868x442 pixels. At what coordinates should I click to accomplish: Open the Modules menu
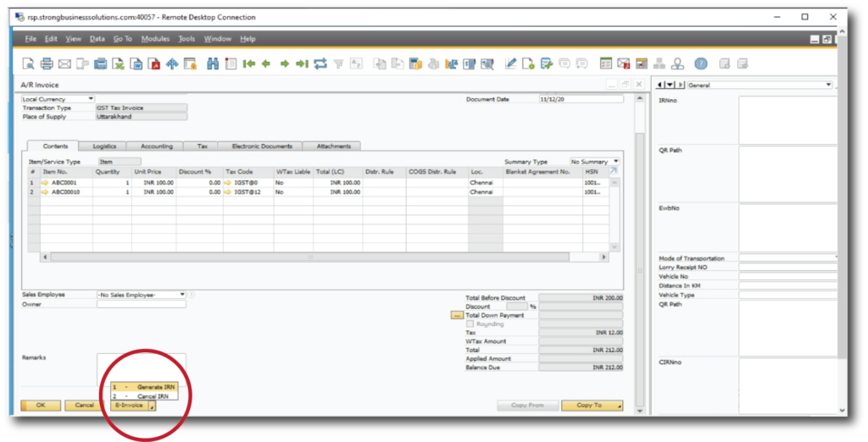tap(155, 39)
